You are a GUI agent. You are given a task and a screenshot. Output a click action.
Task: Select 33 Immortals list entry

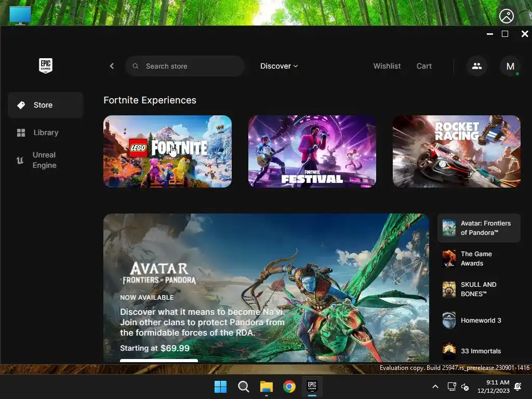479,351
